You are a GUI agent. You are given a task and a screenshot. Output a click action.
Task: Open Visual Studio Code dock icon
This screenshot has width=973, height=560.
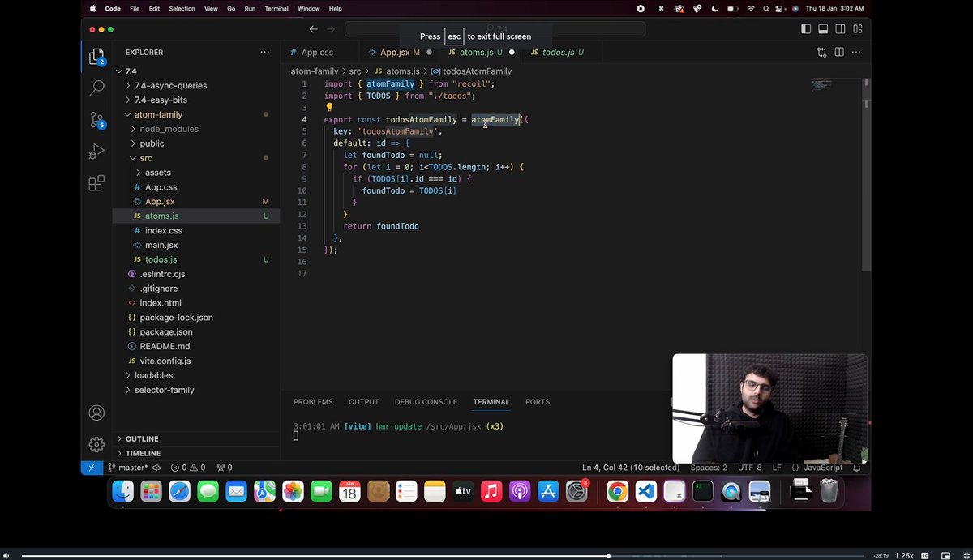click(645, 491)
